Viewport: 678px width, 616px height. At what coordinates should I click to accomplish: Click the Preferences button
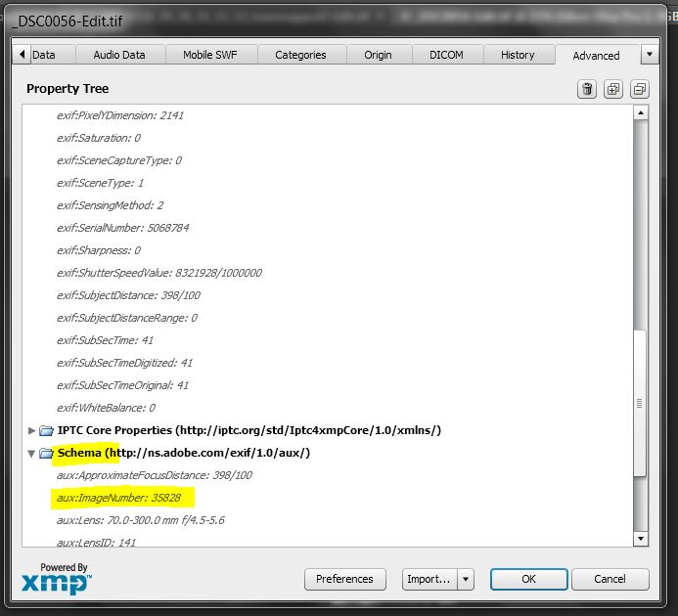[344, 579]
